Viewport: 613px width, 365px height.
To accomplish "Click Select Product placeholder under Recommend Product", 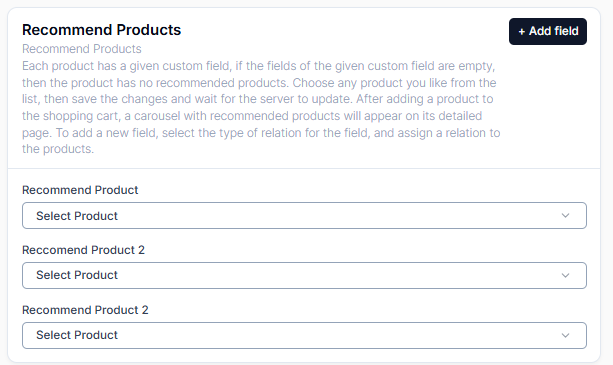I will 77,216.
